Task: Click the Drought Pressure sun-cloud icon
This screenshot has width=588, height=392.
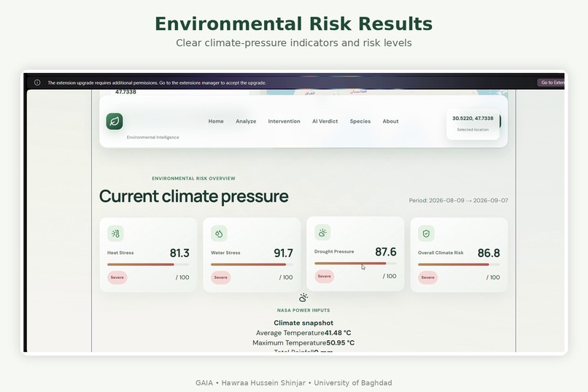Action: [322, 232]
